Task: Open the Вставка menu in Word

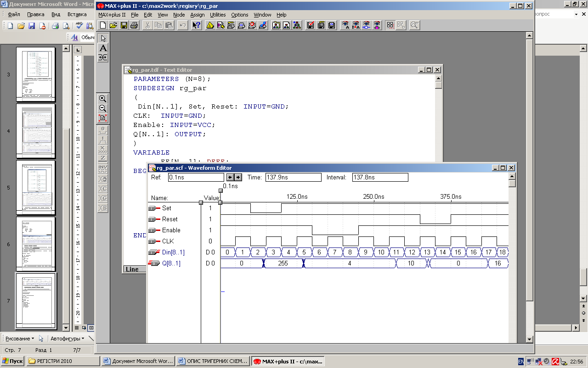Action: point(77,14)
